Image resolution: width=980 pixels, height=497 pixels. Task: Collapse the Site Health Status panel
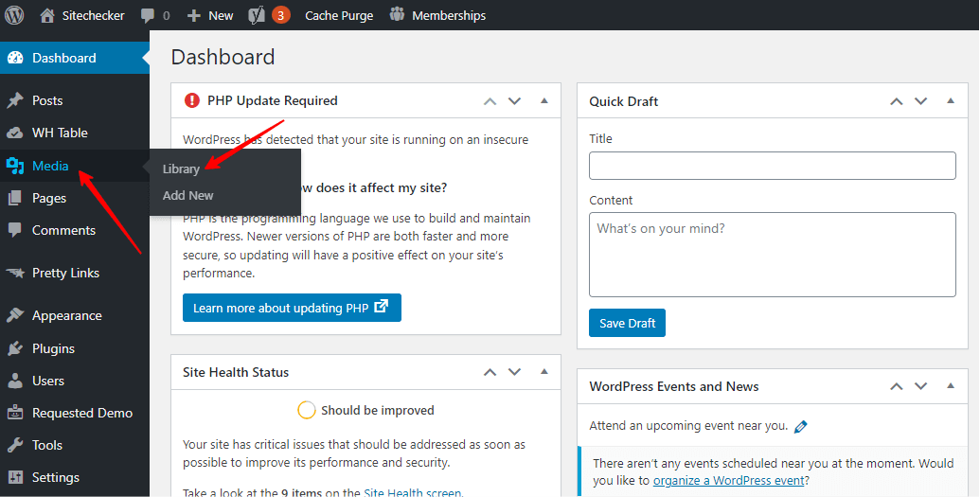pos(543,371)
